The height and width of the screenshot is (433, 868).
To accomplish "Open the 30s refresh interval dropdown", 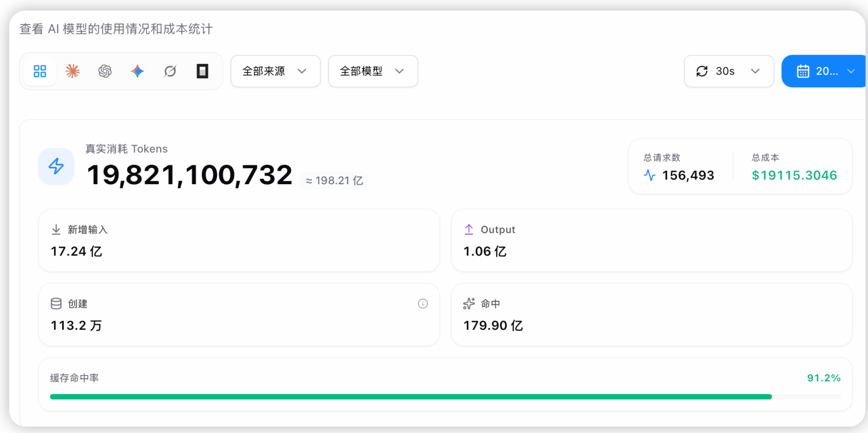I will point(729,71).
